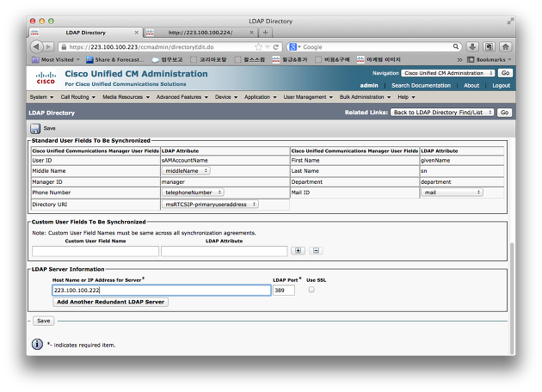Open the About link
This screenshot has height=392, width=542.
[471, 86]
